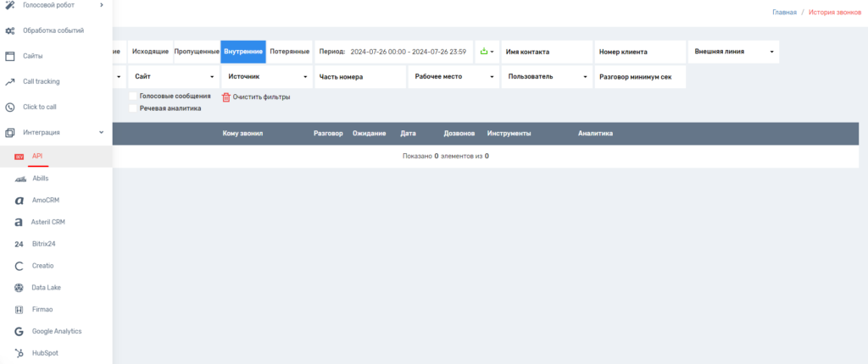Enable the Голосовые сообщения checkbox

(132, 97)
